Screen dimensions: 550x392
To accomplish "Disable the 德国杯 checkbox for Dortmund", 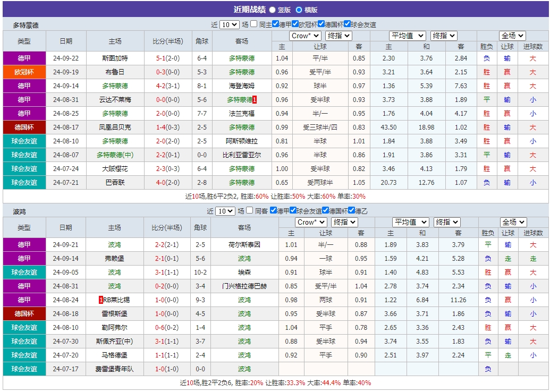I will [x=321, y=23].
